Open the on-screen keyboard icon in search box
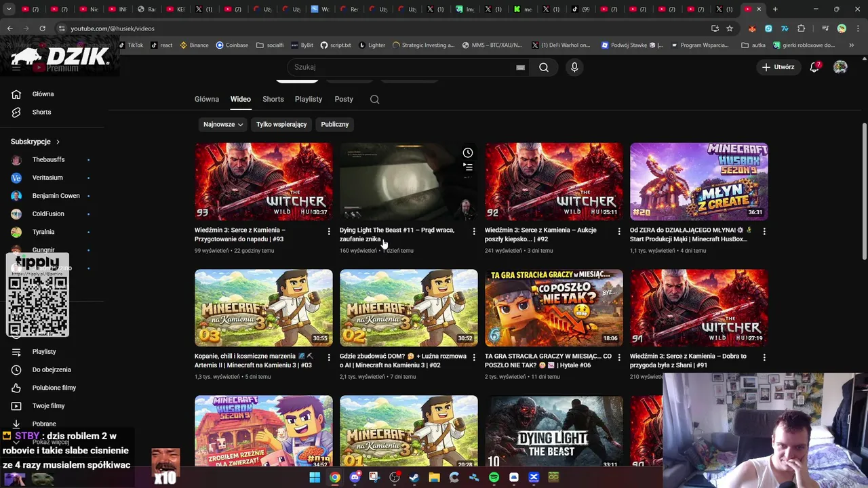 click(520, 67)
